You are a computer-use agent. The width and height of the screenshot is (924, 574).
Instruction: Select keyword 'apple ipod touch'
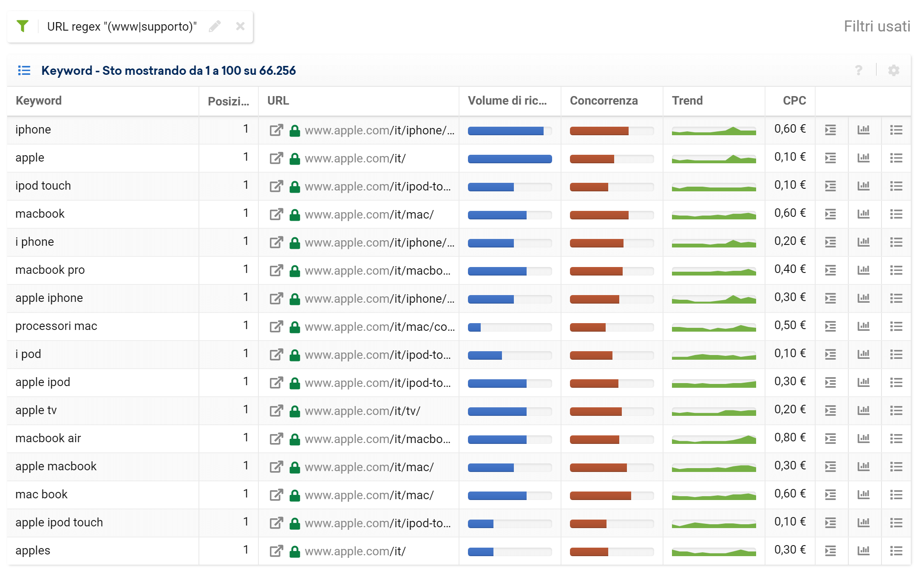click(59, 523)
